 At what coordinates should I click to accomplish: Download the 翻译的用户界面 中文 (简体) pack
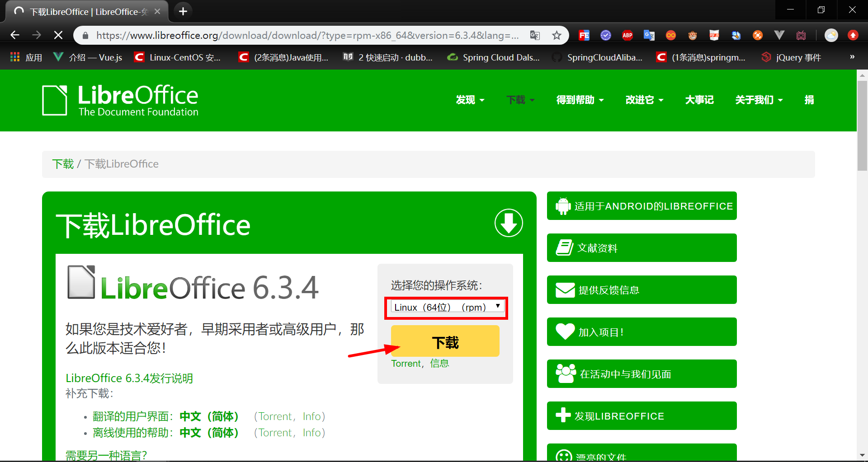coord(209,416)
